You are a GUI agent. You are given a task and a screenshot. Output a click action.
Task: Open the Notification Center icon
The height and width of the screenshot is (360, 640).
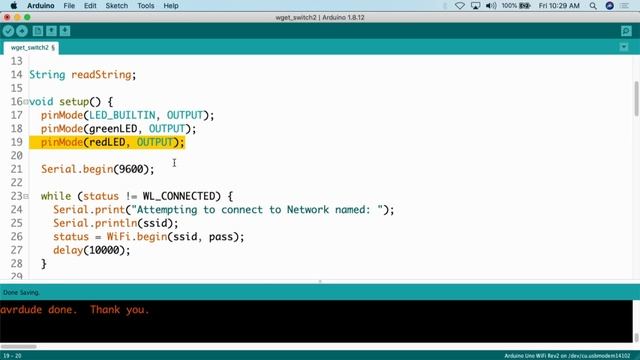point(624,6)
